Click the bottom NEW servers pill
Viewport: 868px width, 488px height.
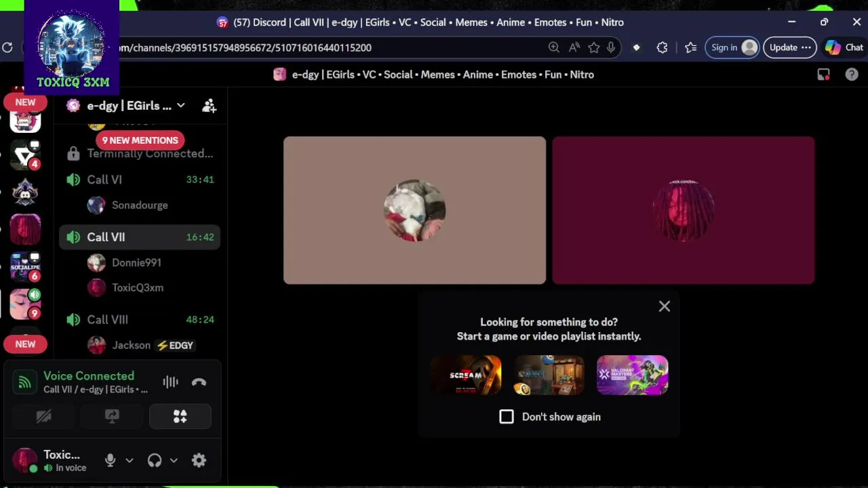pyautogui.click(x=25, y=344)
